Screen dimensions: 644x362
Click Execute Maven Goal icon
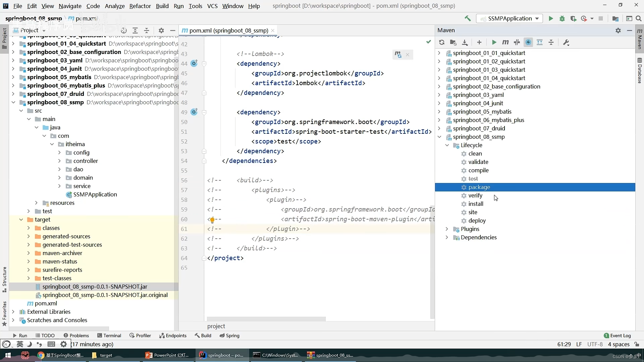click(x=505, y=42)
